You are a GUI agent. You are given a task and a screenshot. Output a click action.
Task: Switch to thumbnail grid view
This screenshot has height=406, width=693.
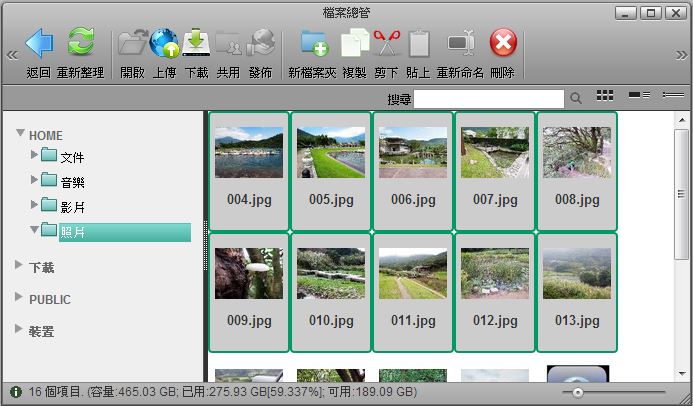coord(605,96)
